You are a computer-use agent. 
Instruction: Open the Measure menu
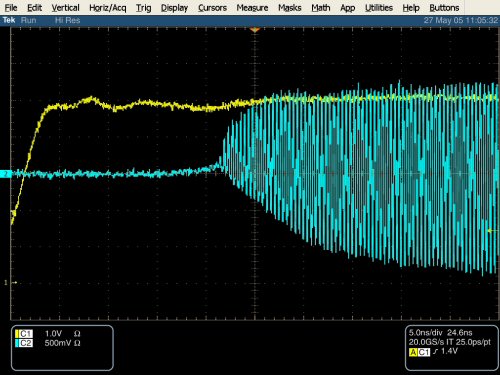click(252, 7)
